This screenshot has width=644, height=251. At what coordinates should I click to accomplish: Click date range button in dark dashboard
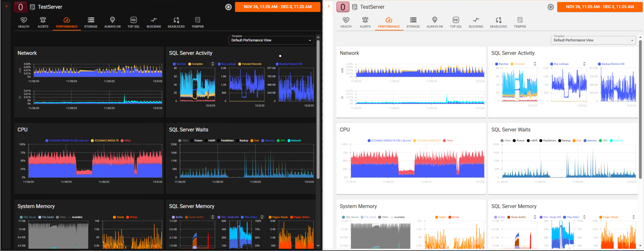pyautogui.click(x=278, y=7)
